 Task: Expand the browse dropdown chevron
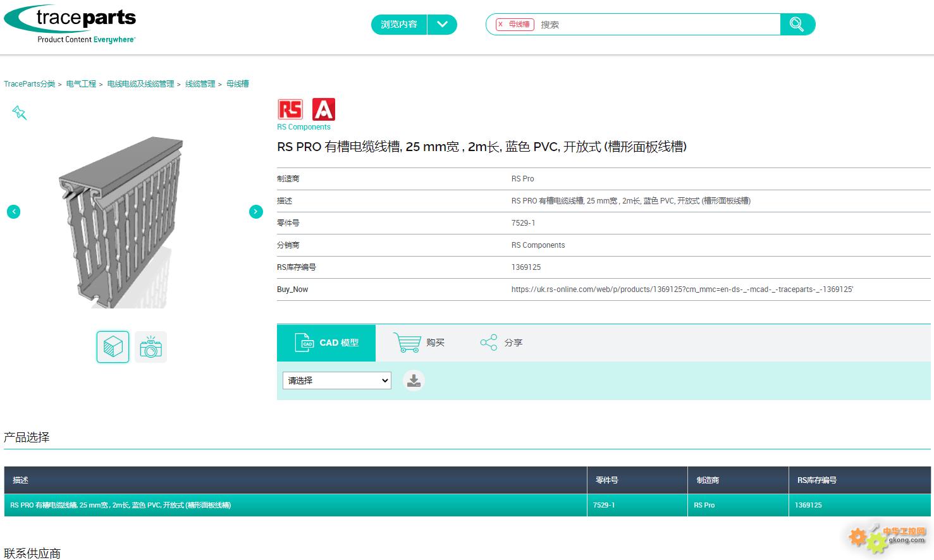click(x=442, y=25)
